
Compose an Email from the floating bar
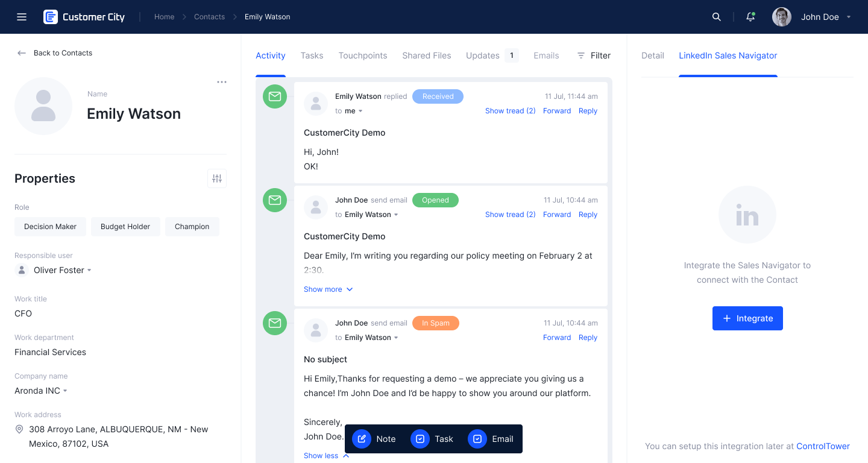pos(491,439)
